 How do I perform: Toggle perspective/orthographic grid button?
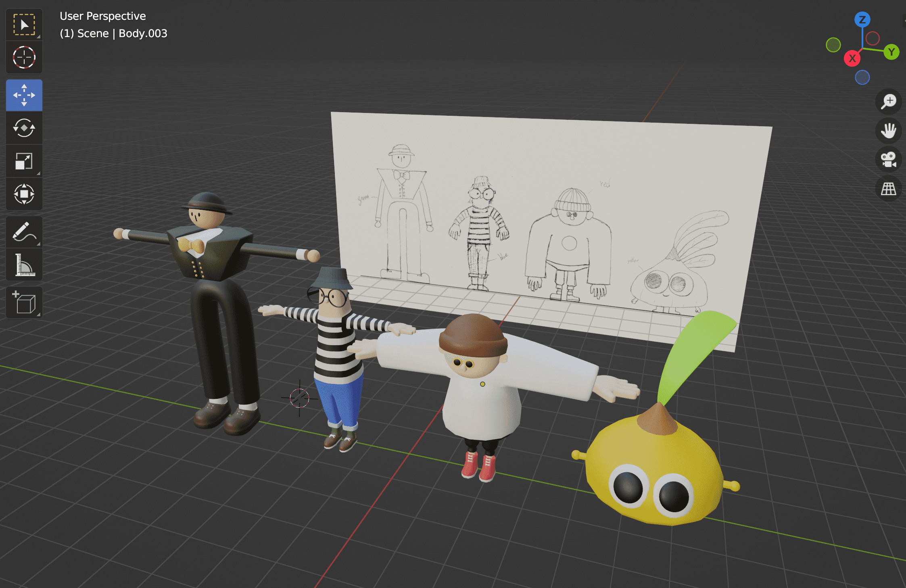[889, 188]
